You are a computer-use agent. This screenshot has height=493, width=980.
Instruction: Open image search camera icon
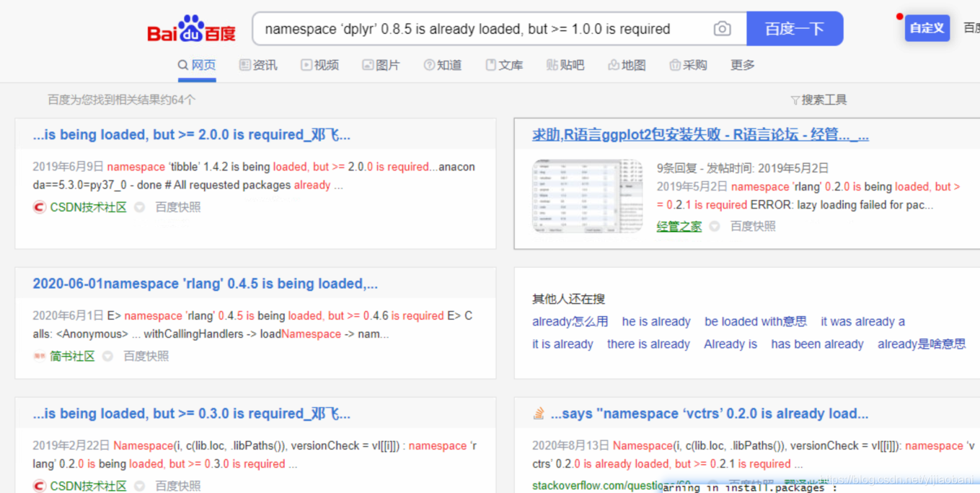click(722, 29)
